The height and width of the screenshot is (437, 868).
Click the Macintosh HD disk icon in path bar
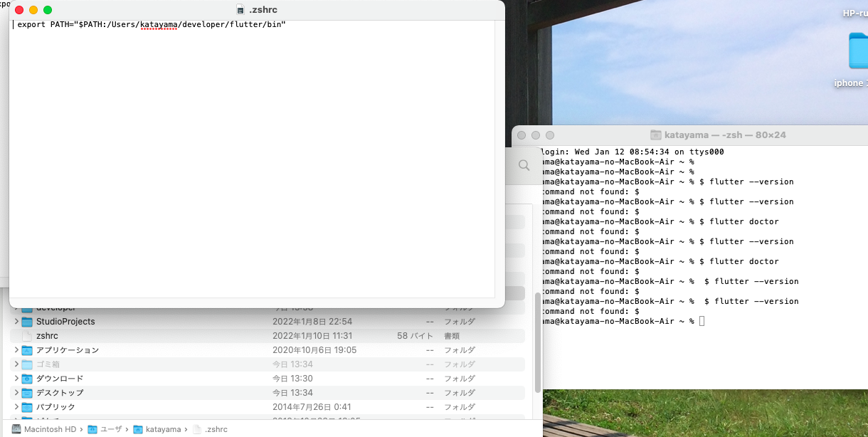point(16,429)
